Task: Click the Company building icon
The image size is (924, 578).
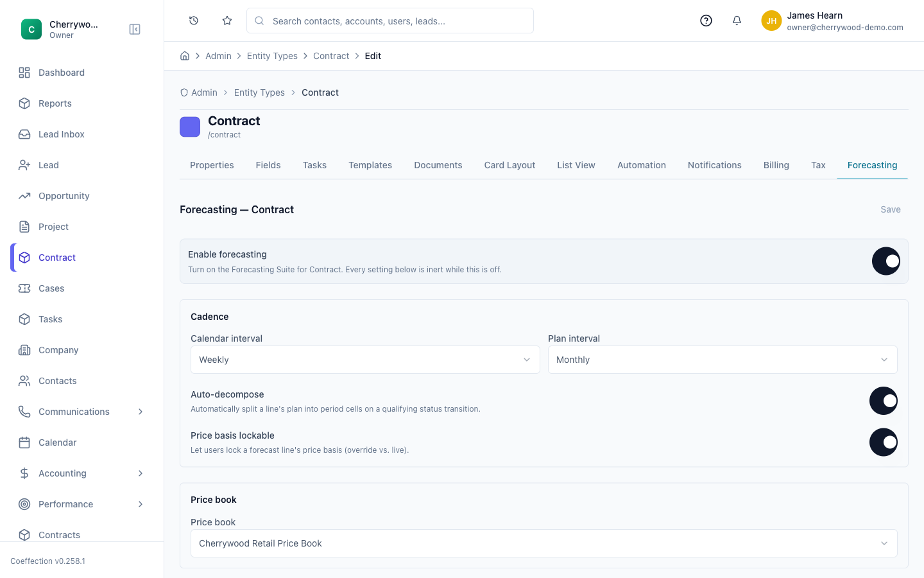Action: point(24,350)
